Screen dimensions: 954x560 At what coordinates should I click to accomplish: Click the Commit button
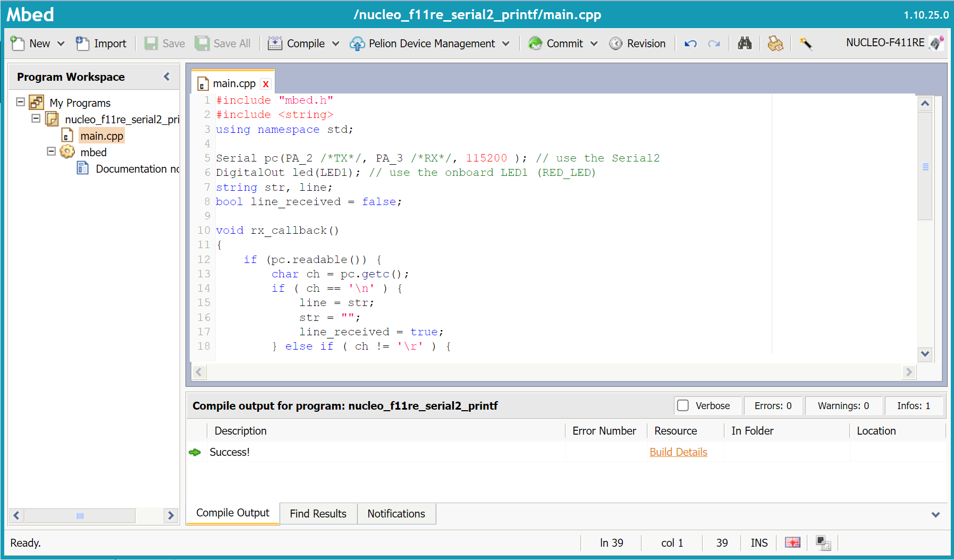click(x=555, y=44)
